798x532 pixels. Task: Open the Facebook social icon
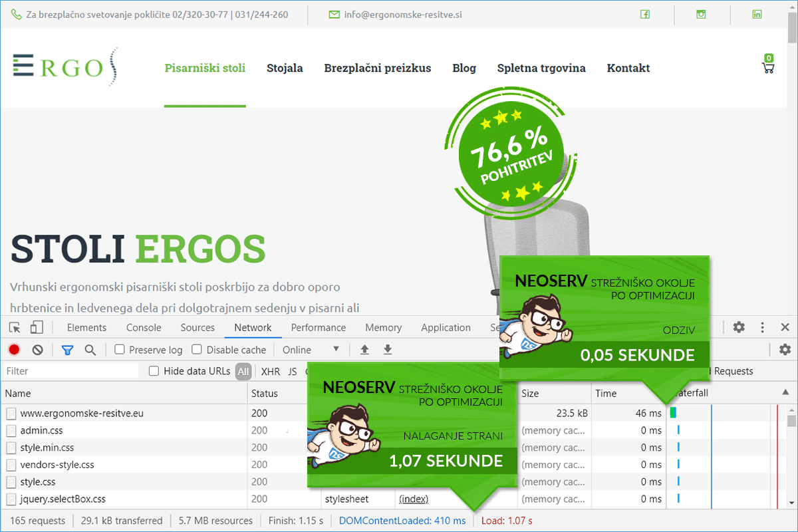click(x=645, y=14)
